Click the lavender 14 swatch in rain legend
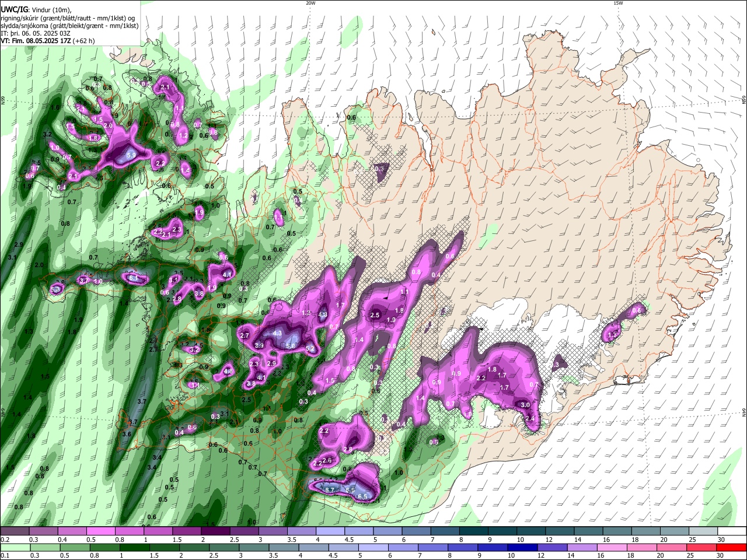The image size is (747, 560). (x=581, y=547)
